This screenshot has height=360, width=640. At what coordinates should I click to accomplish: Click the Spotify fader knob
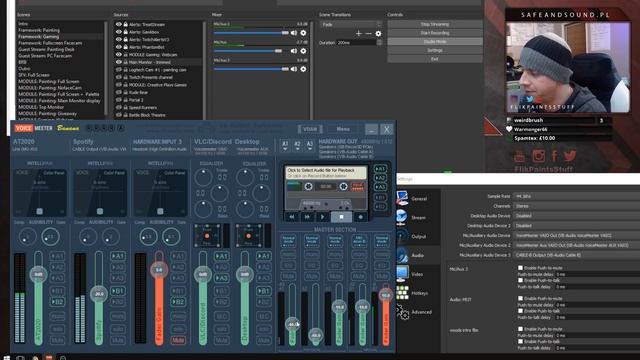point(99,294)
